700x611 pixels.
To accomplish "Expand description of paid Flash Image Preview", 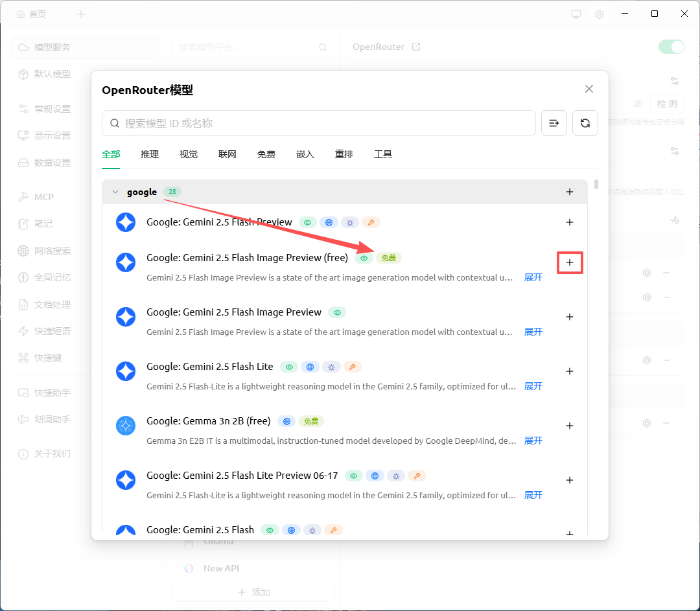I will coord(533,332).
